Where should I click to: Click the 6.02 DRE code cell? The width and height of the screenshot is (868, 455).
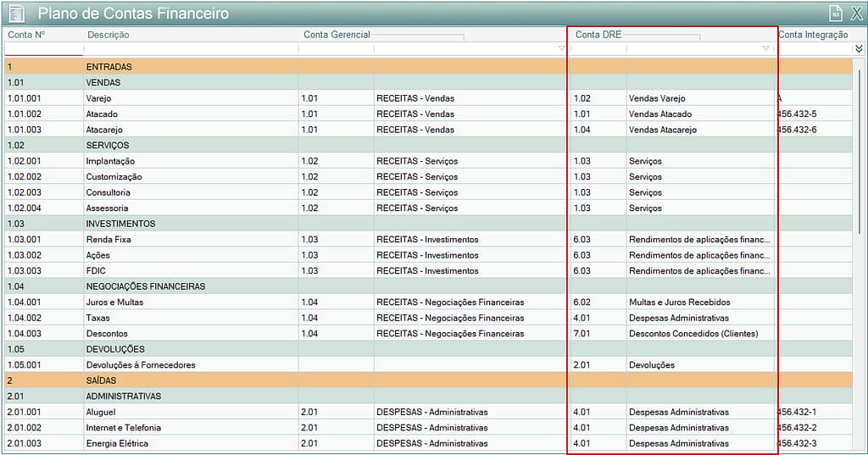point(598,302)
